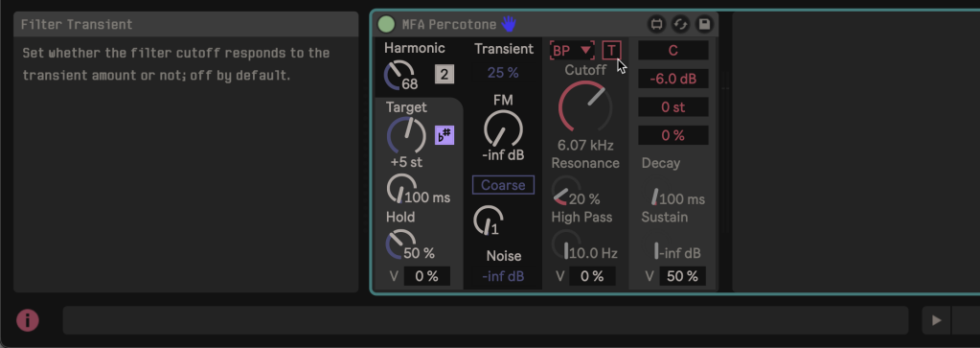
Task: Open the BP filter type dropdown
Action: pos(572,50)
